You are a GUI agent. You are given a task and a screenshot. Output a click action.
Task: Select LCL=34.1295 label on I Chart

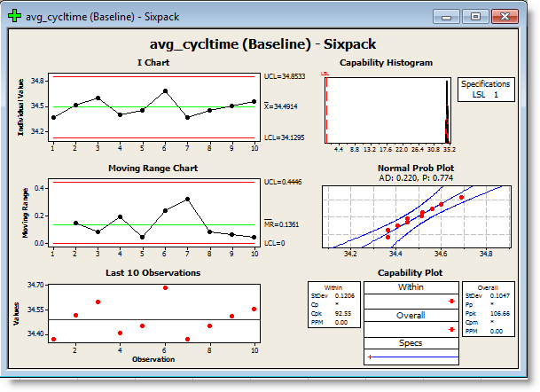point(284,137)
